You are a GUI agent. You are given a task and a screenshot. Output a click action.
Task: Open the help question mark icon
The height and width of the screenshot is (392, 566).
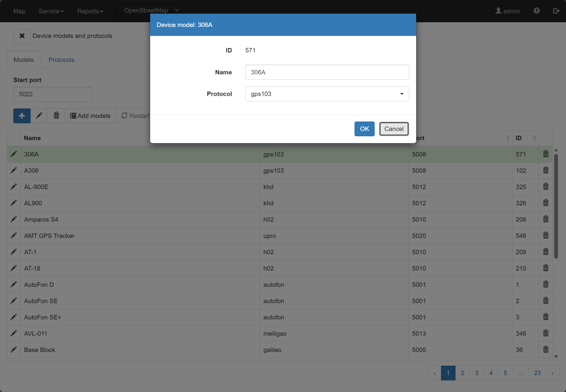click(537, 11)
